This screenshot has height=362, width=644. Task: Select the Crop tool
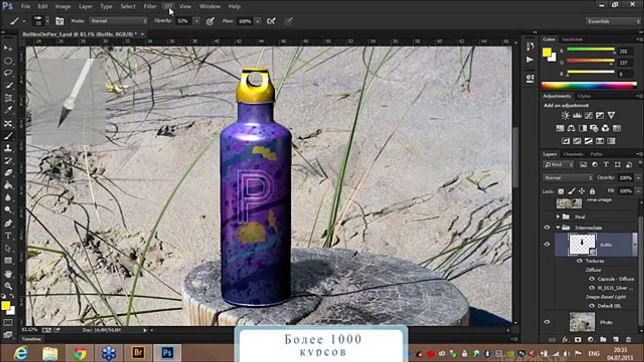click(8, 99)
